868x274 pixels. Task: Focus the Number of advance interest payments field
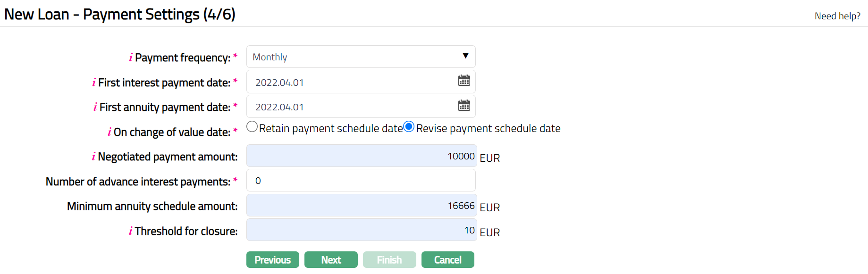(x=361, y=181)
